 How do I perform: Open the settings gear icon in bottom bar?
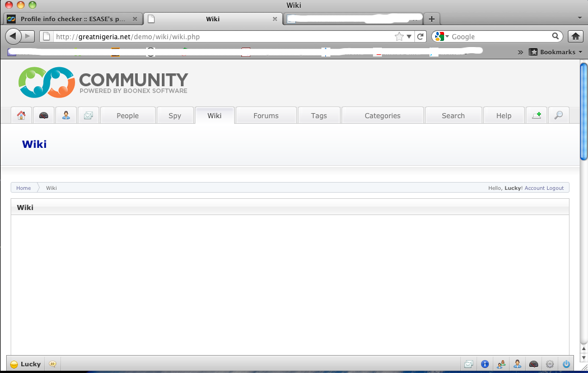pyautogui.click(x=550, y=364)
